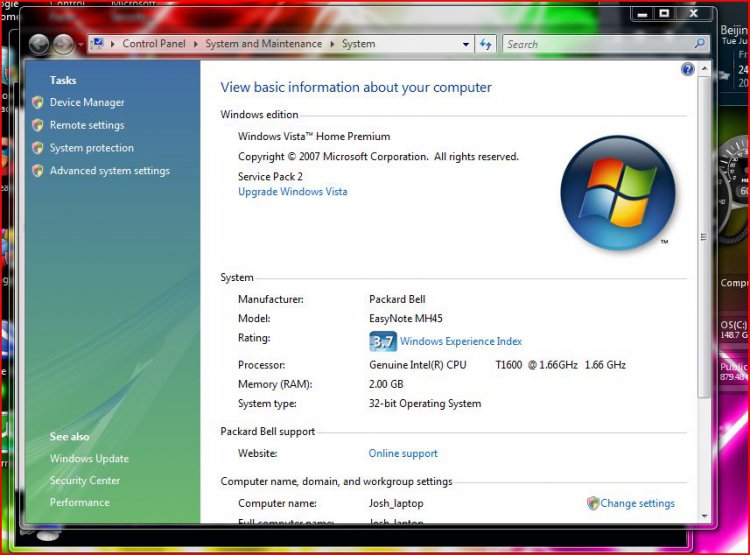This screenshot has width=750, height=555.
Task: Click the Back navigation arrow button
Action: (39, 45)
